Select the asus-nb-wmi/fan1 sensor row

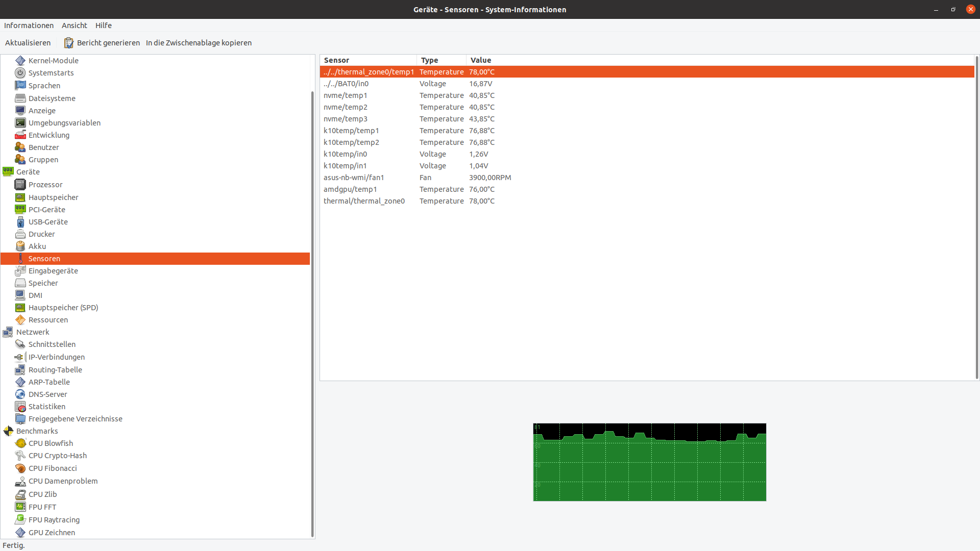coord(354,178)
